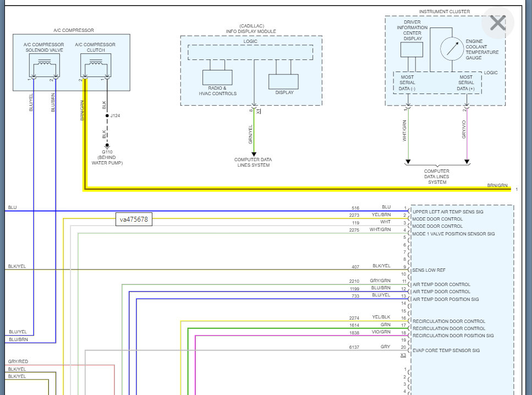Click circuit number 1838 VIO/GRN label
Image resolution: width=532 pixels, height=395 pixels.
[x=354, y=333]
